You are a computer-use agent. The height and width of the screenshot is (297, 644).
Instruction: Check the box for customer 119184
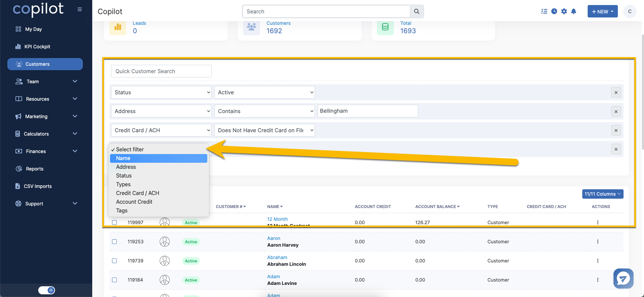pos(114,280)
